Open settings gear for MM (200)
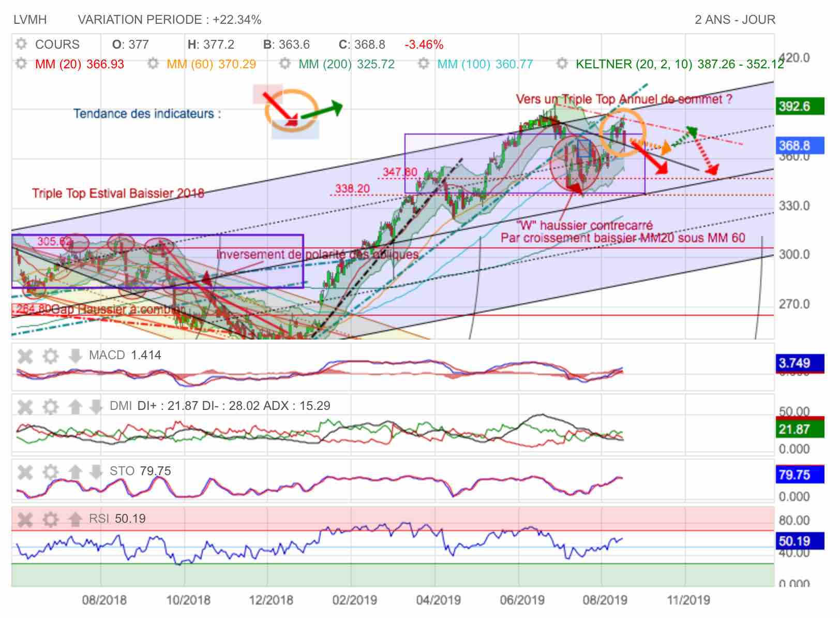840x618 pixels. click(x=284, y=64)
